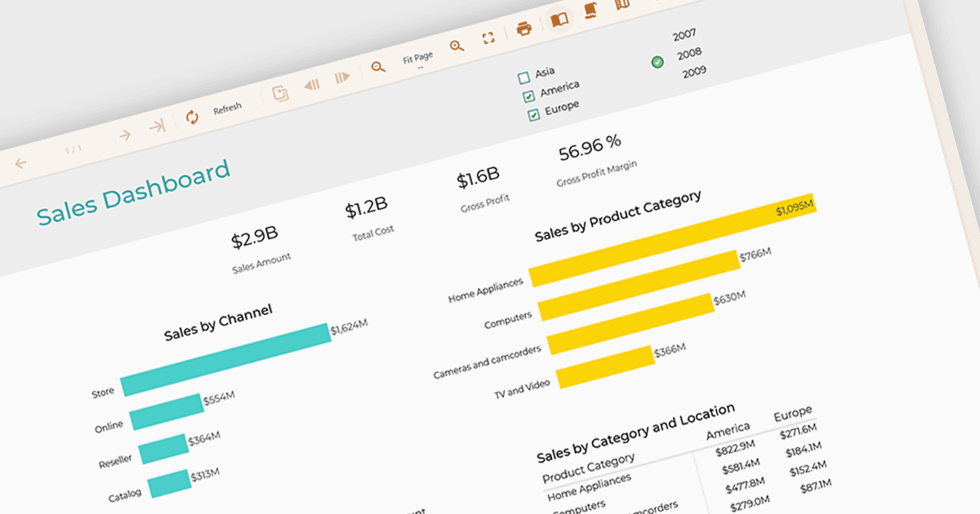Jump to the last page arrow

click(156, 126)
